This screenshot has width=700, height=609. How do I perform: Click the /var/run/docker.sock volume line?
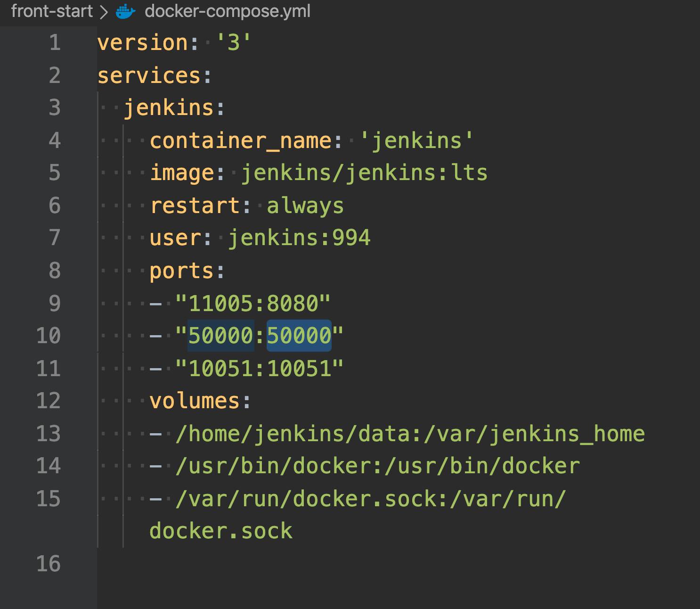(x=371, y=499)
